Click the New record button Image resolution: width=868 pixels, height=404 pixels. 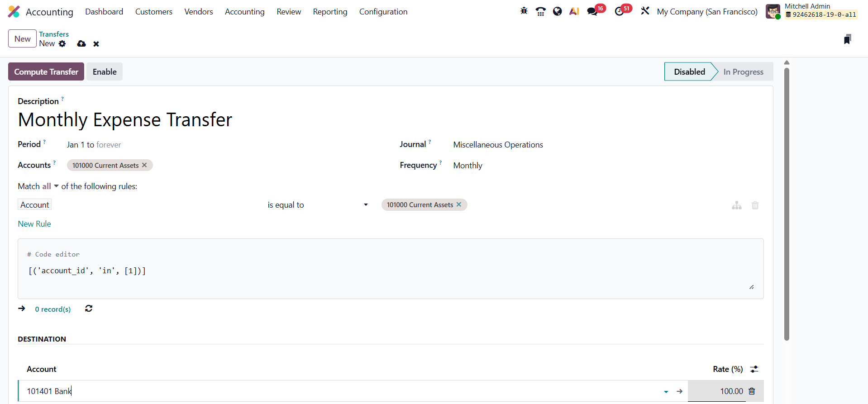point(22,38)
